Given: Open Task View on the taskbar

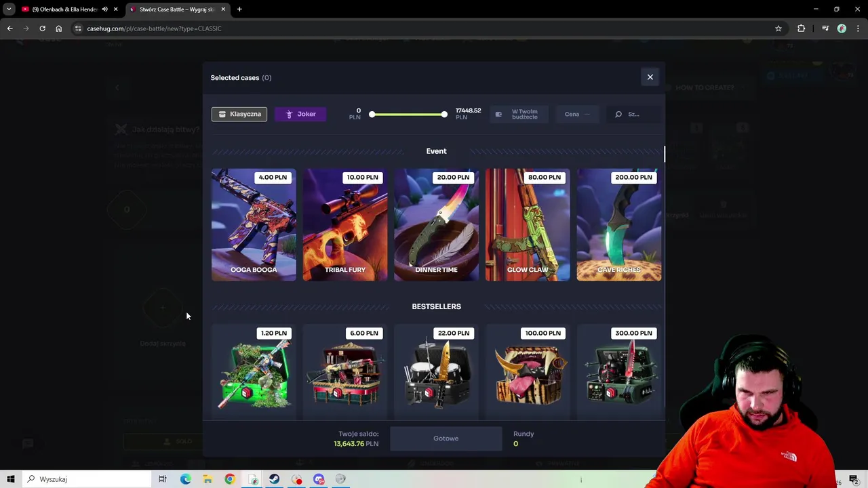Looking at the screenshot, I should coord(162,479).
